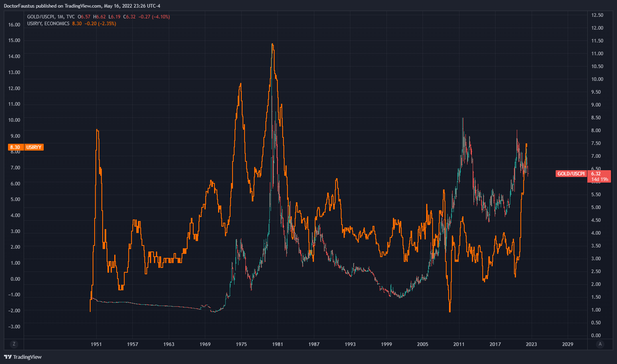617x364 pixels.
Task: Click the DoctorFaustus published header text
Action: point(82,6)
